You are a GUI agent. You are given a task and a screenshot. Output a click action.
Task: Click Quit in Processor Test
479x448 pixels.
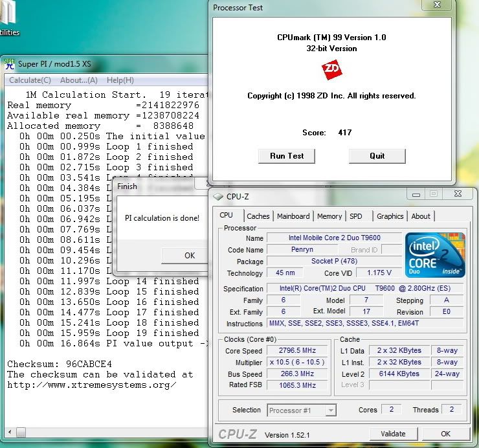[377, 155]
